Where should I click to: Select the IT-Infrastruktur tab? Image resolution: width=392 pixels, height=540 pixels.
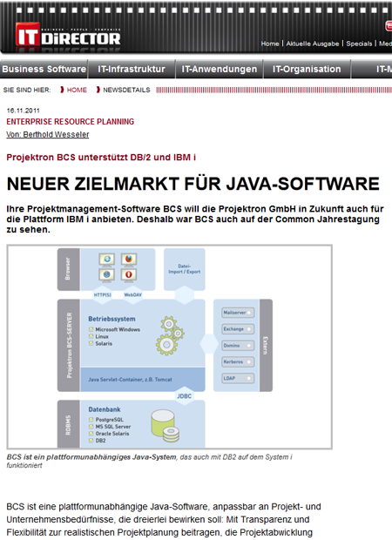132,69
